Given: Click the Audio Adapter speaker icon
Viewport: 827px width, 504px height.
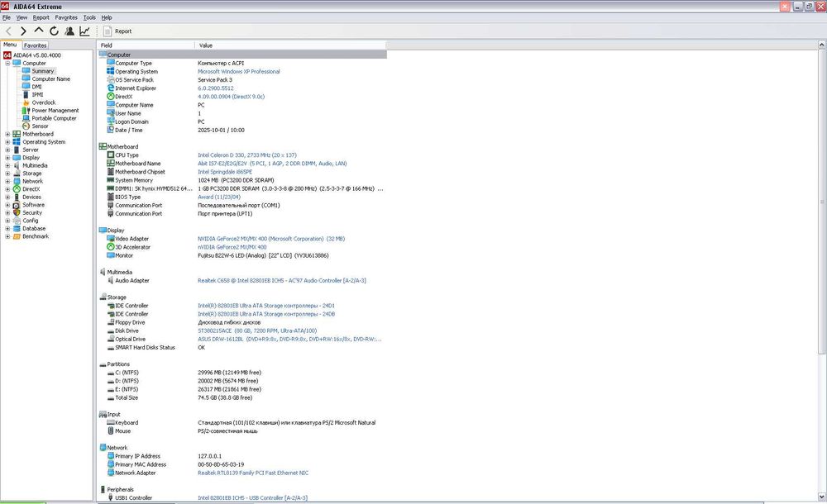Looking at the screenshot, I should [111, 280].
